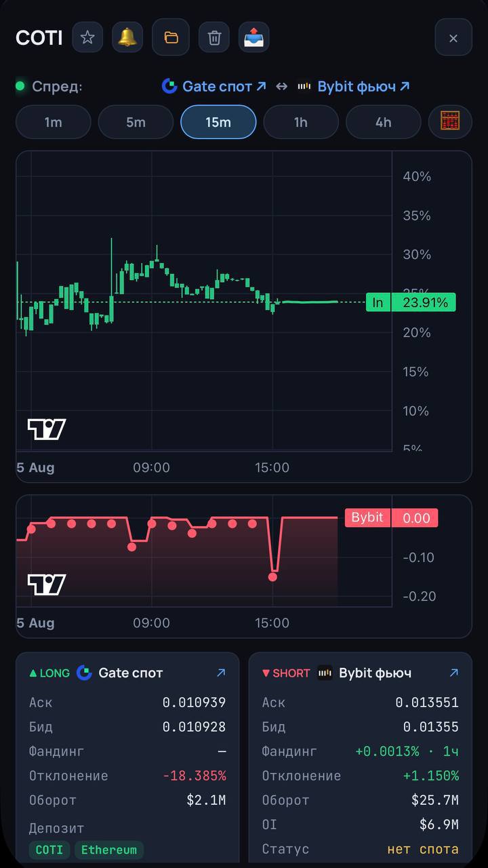This screenshot has width=488, height=868.
Task: Click the Bybit logo in SHORT card
Action: click(325, 673)
